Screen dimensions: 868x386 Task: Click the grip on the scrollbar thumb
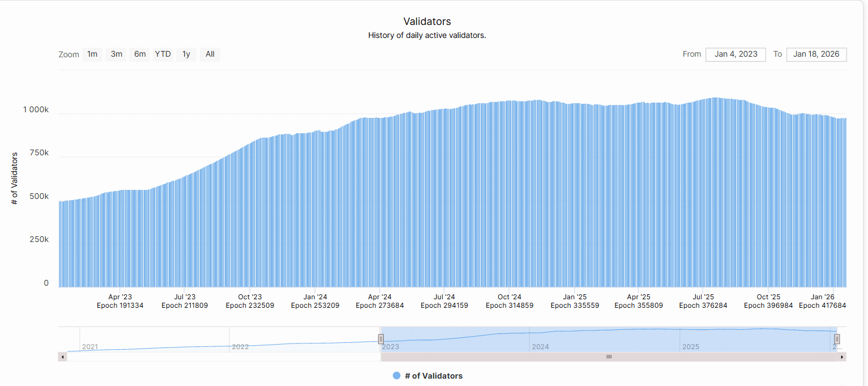tap(609, 357)
